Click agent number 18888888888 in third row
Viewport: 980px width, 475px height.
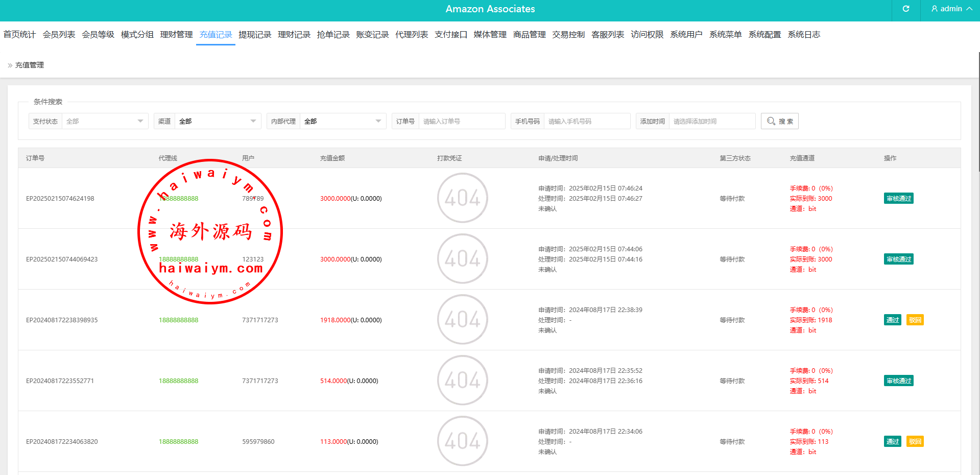(178, 320)
